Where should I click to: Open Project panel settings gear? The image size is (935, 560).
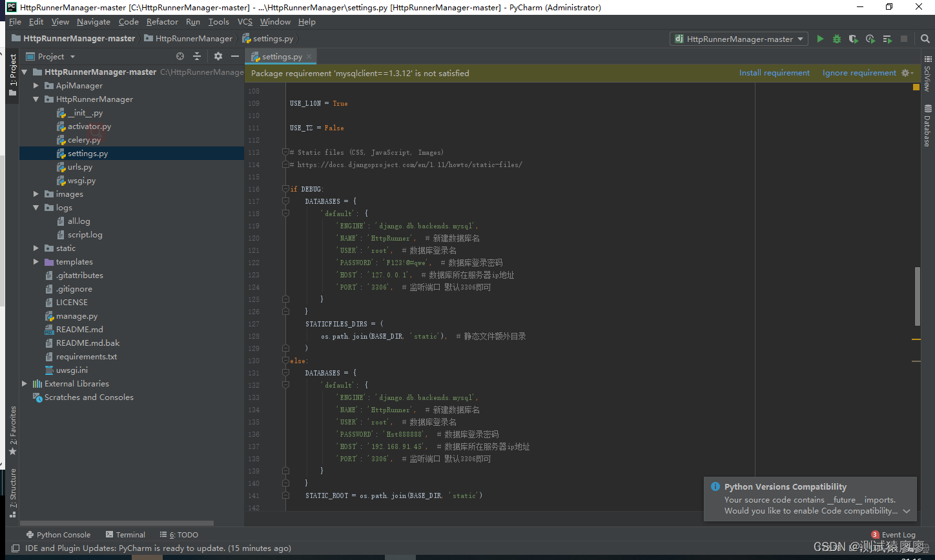click(x=218, y=56)
